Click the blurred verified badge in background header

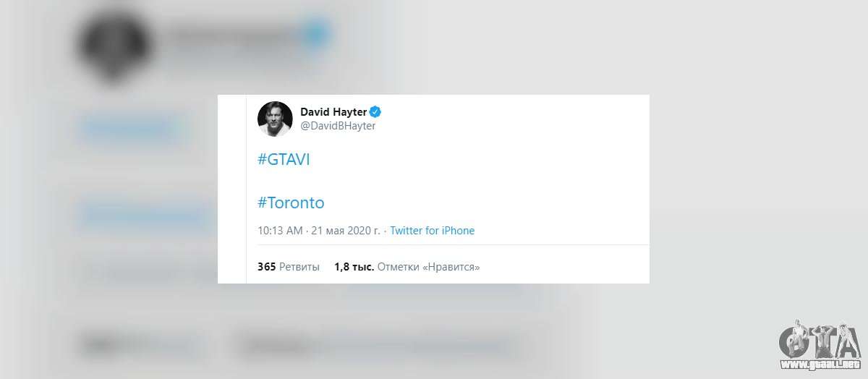317,33
